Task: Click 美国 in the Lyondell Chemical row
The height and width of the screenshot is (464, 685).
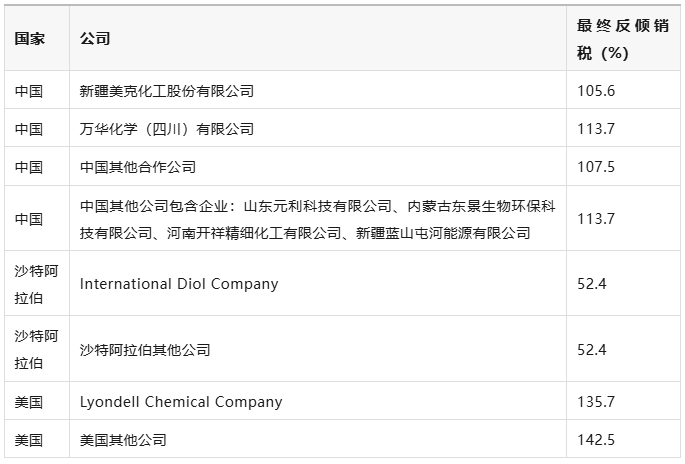Action: pyautogui.click(x=29, y=402)
